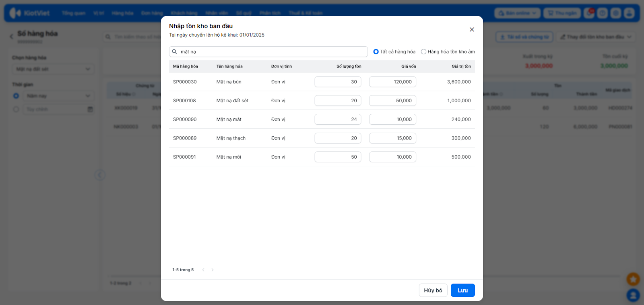Click the back arrow beside Sổ hàng hóa
This screenshot has width=644, height=305.
coord(11,37)
